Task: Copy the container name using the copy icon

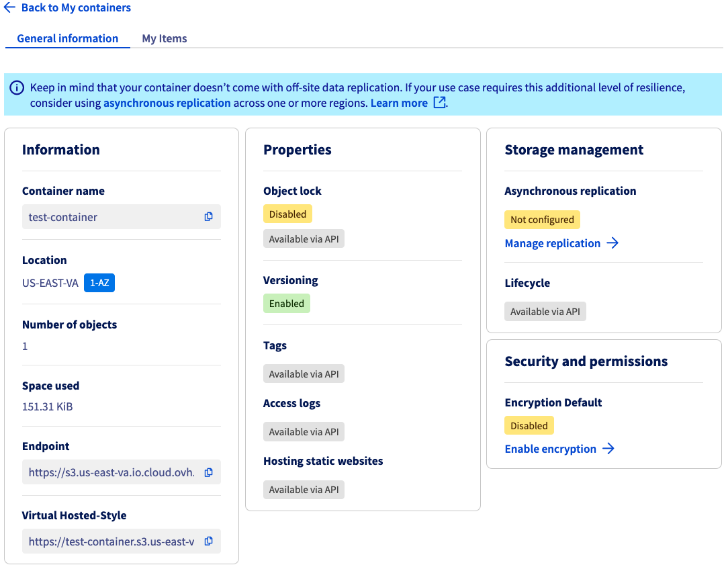Action: pos(209,216)
